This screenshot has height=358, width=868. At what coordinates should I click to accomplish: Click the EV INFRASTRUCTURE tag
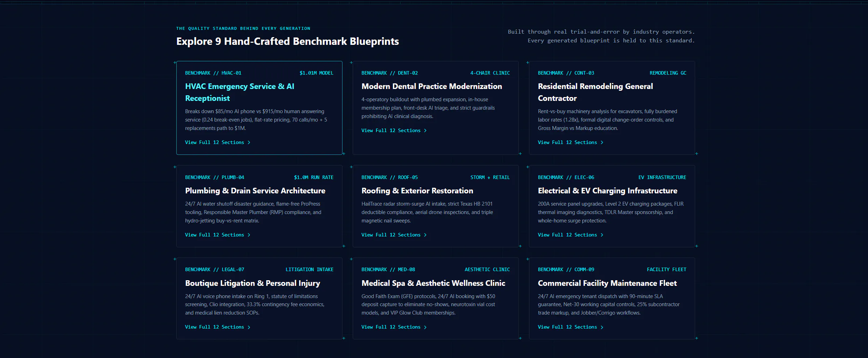click(662, 178)
